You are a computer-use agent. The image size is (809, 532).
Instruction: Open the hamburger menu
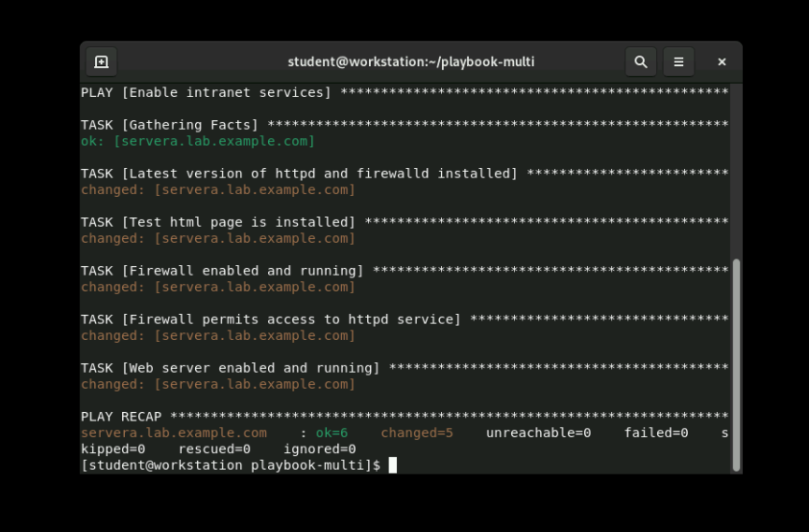click(678, 61)
